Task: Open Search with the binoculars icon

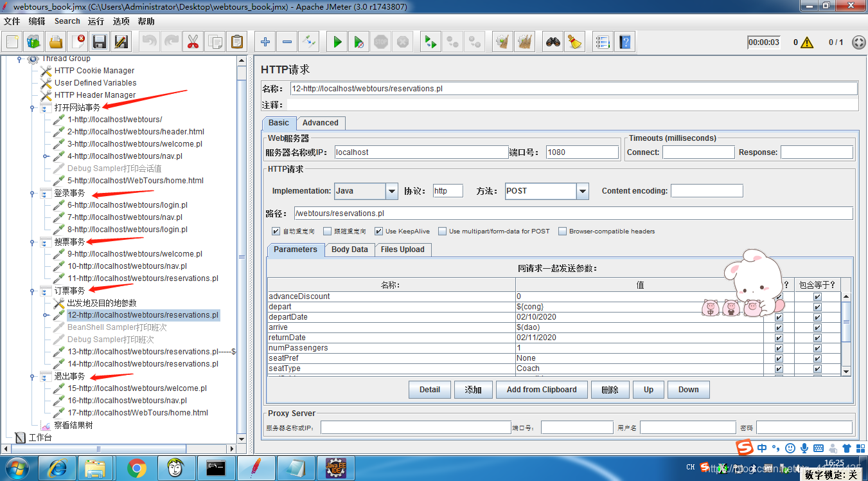Action: pos(553,42)
